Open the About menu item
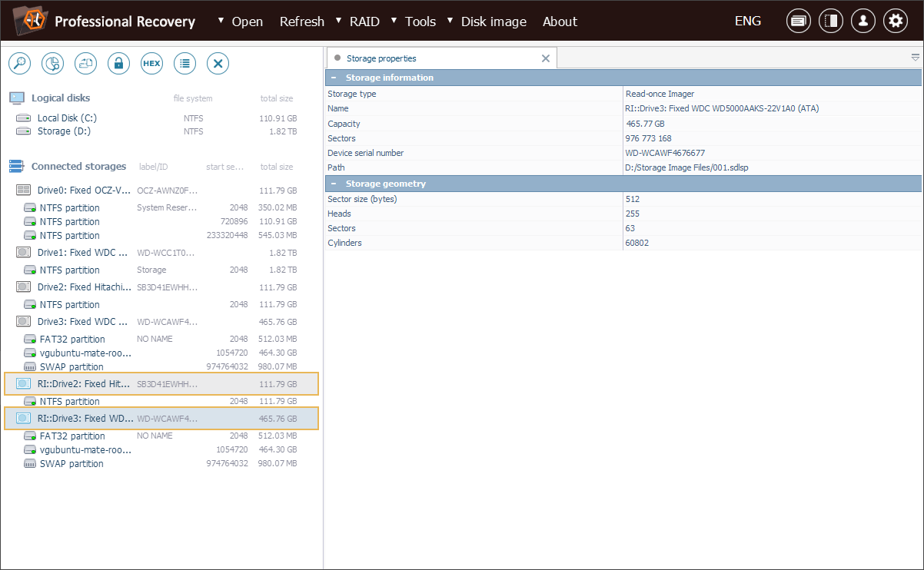The width and height of the screenshot is (924, 570). pyautogui.click(x=560, y=22)
